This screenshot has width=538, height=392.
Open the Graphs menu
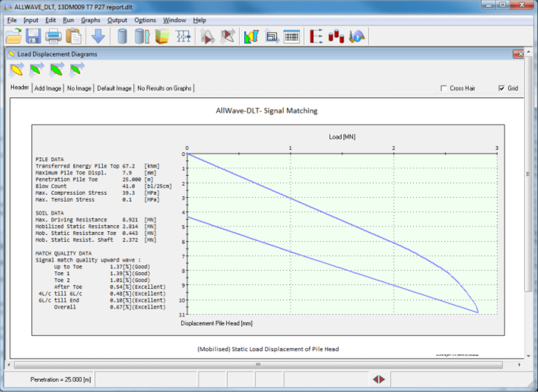[x=91, y=20]
